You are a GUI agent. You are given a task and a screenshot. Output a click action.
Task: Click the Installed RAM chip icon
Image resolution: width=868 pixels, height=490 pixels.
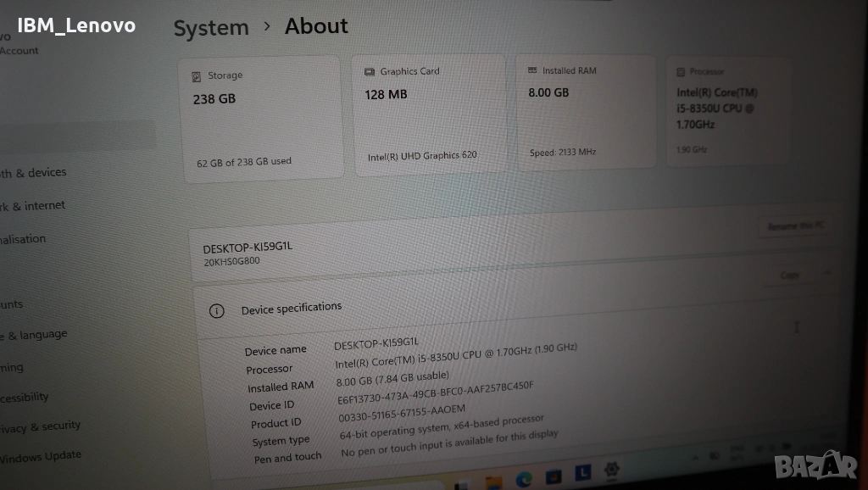click(532, 70)
